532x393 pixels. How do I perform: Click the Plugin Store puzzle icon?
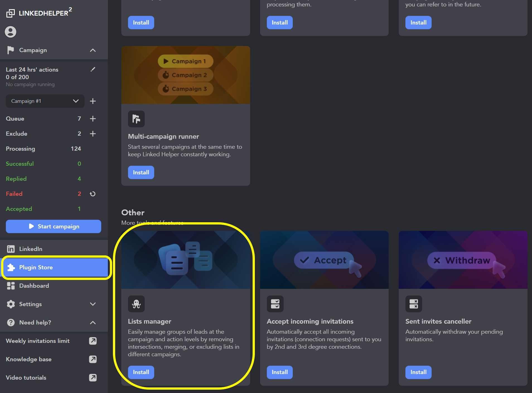[11, 267]
